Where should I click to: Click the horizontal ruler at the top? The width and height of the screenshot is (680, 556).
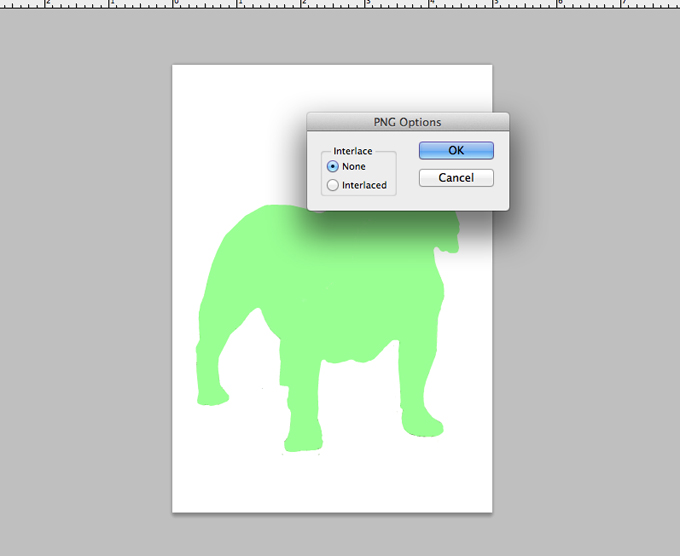[x=340, y=4]
